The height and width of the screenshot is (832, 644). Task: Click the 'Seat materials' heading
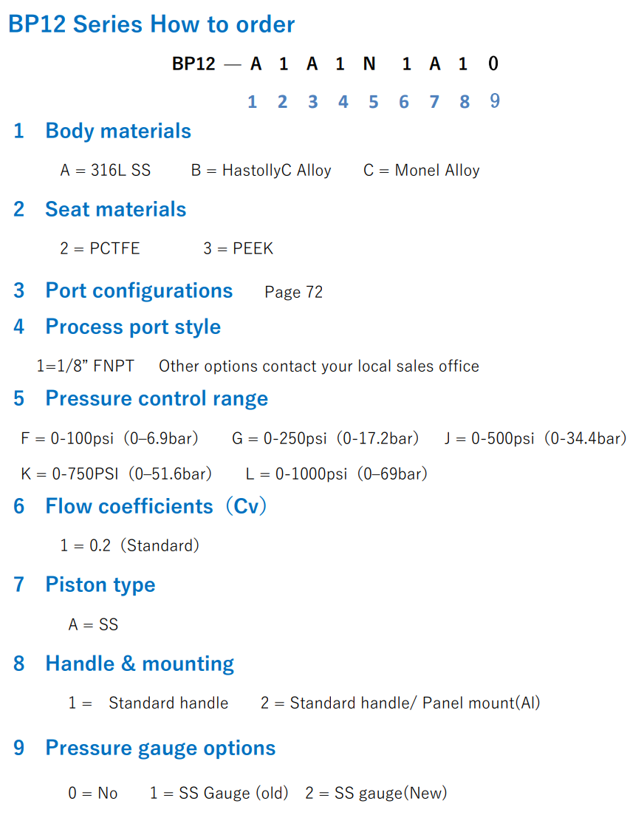116,209
